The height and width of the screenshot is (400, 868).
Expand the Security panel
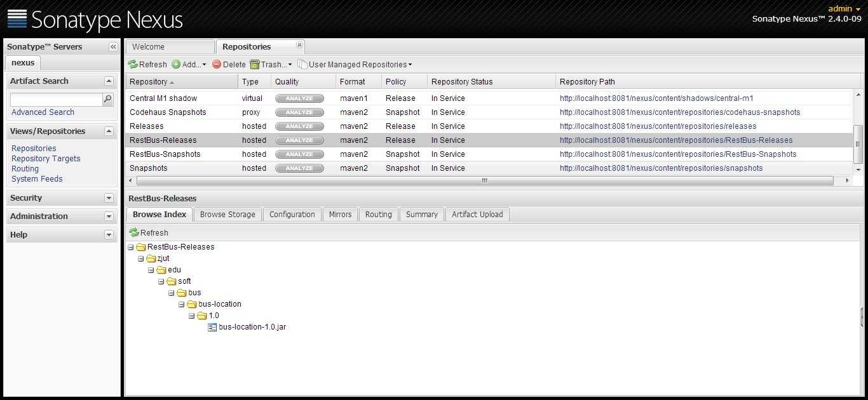coord(109,198)
